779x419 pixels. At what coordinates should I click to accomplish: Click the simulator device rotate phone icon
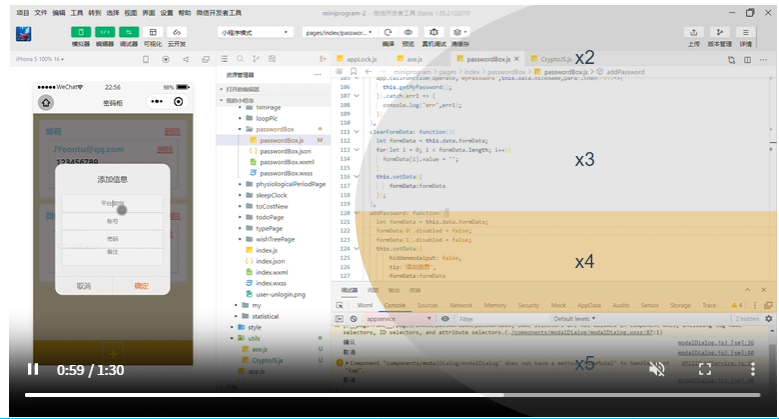pos(146,59)
